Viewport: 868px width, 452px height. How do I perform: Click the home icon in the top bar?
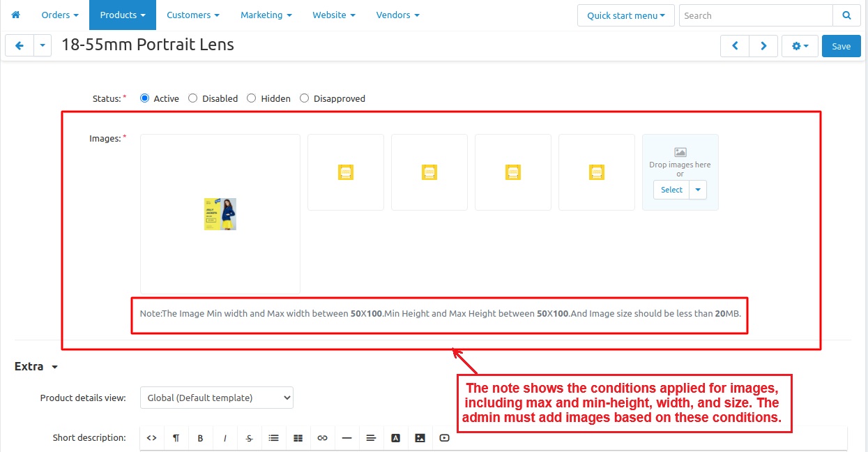click(16, 15)
